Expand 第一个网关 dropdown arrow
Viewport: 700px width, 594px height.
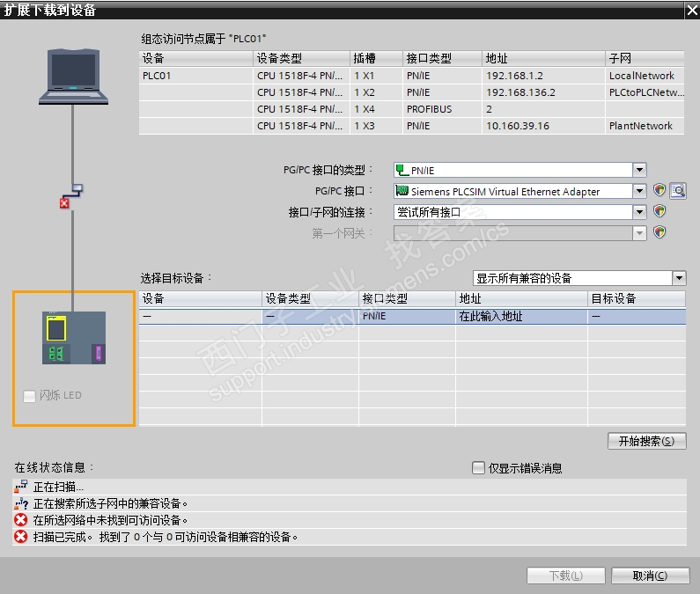(639, 232)
